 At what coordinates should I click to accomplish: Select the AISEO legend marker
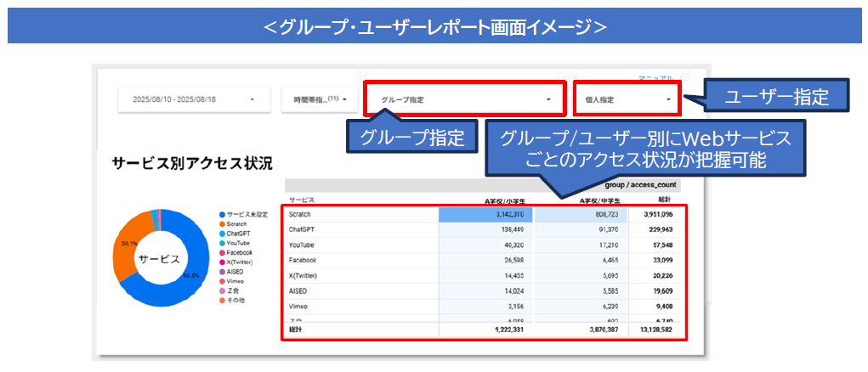(222, 271)
